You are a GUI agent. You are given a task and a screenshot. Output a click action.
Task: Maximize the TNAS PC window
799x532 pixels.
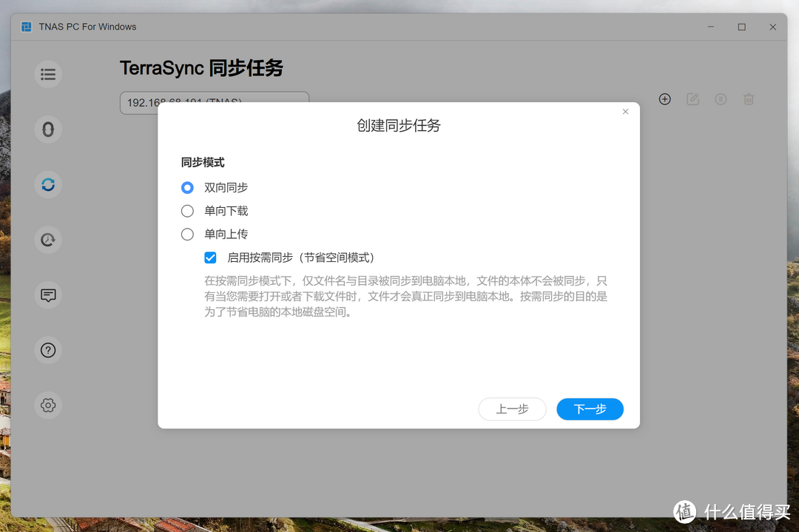[x=741, y=27]
